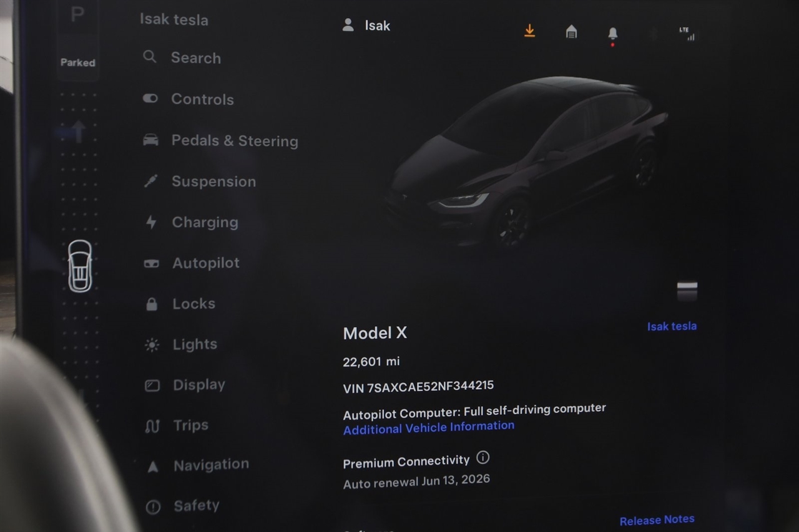Tap the LTE signal strength indicator
Screen dimensions: 799x532
(687, 34)
